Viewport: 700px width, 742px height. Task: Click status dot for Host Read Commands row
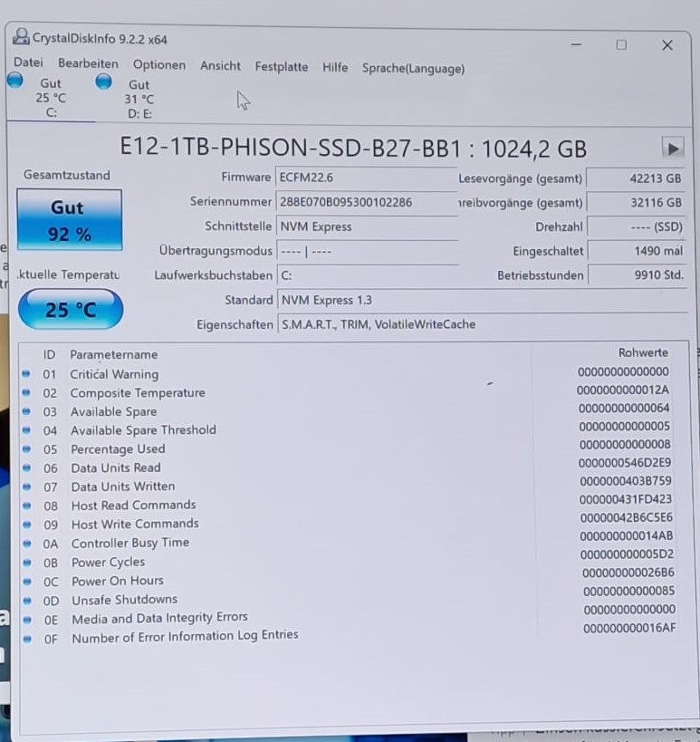27,506
